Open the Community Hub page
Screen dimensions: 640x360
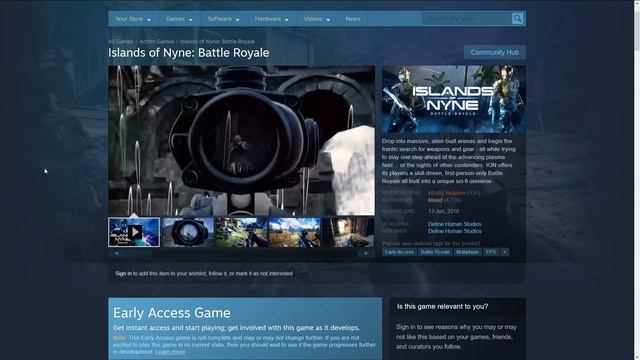(x=495, y=52)
